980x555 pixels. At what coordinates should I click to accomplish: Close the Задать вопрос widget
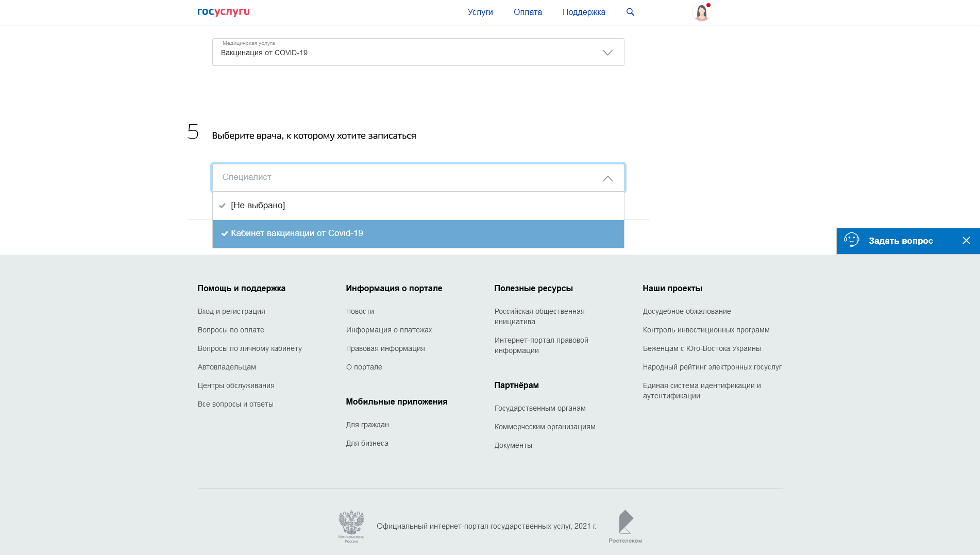966,241
